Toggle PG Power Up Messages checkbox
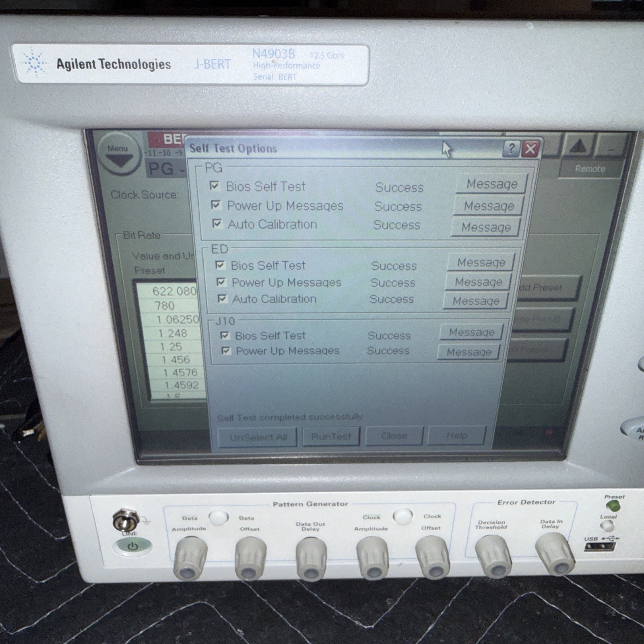The image size is (644, 644). tap(216, 205)
